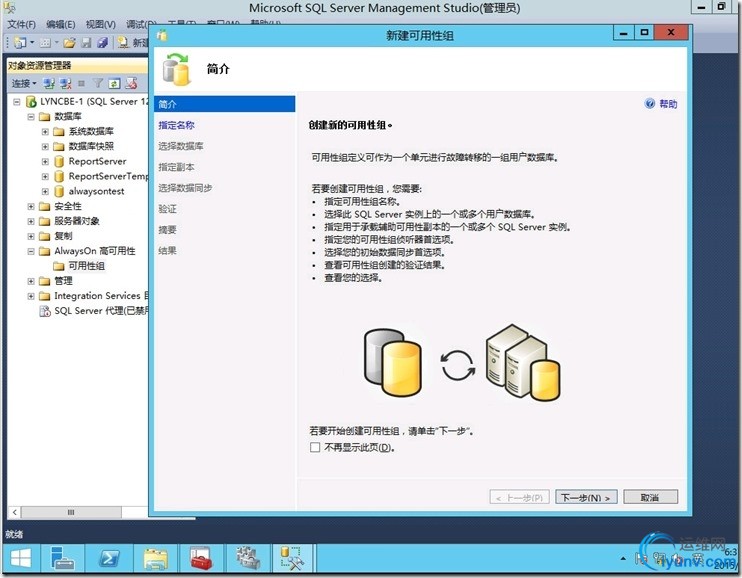Image resolution: width=742 pixels, height=578 pixels.
Task: Select the 服务器对象 folder
Action: (x=77, y=221)
